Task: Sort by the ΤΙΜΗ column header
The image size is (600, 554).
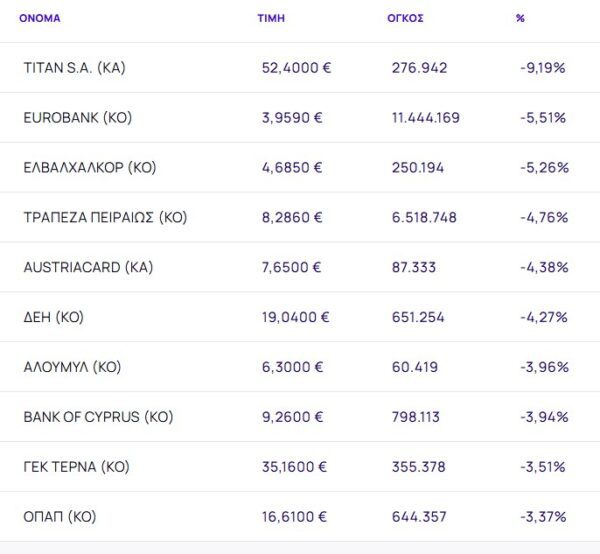Action: 270,18
